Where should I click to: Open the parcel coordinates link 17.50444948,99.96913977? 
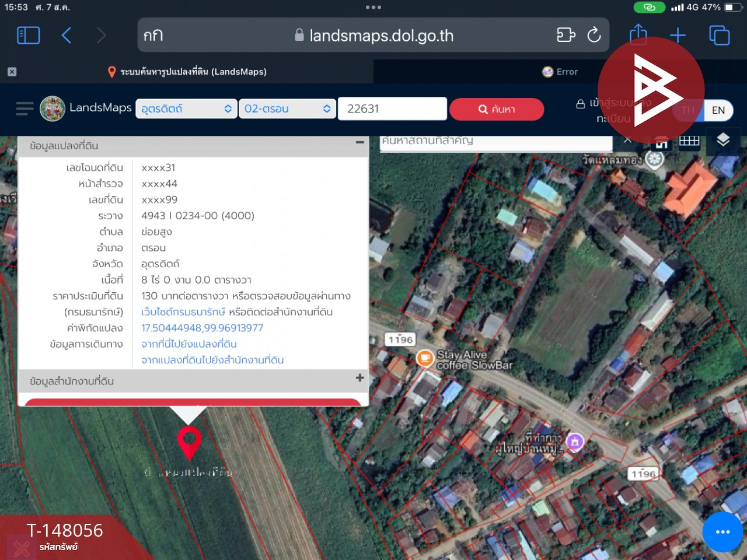pyautogui.click(x=202, y=328)
